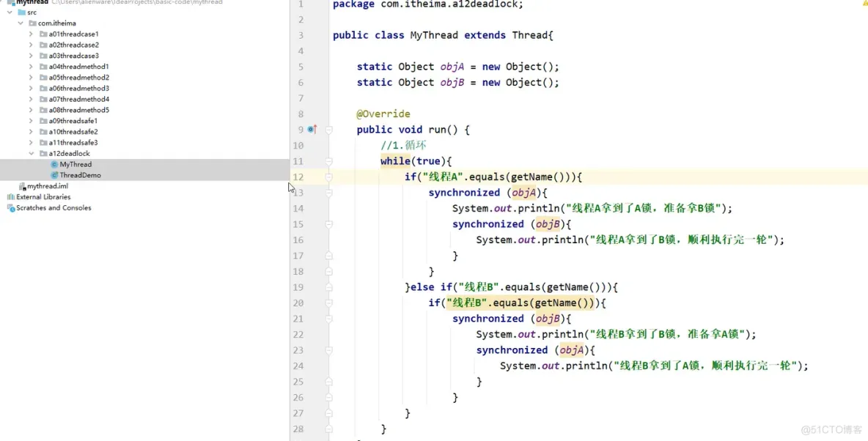Click the a03threadcase3 package folder icon
The height and width of the screenshot is (441, 868).
[x=43, y=56]
